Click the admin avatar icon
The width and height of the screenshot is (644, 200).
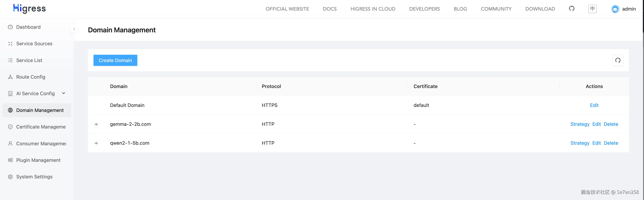(615, 9)
